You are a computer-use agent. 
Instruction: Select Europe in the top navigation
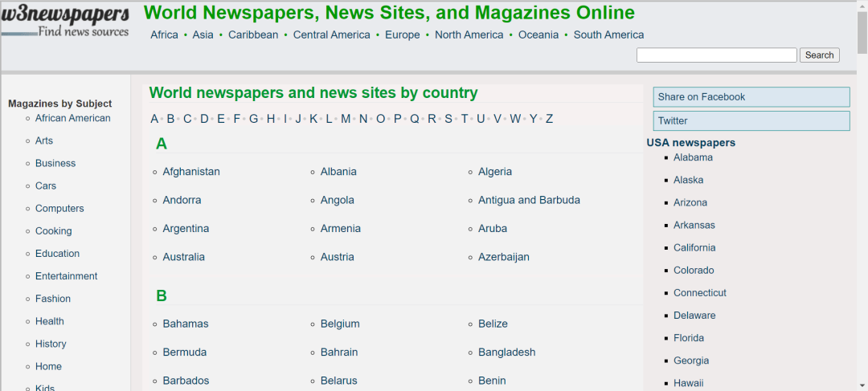point(403,35)
